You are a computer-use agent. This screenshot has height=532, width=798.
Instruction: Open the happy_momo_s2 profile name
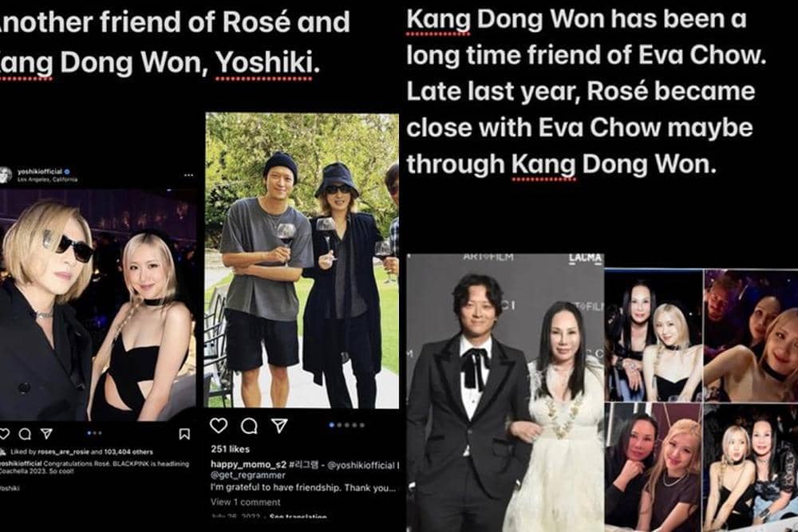(248, 464)
